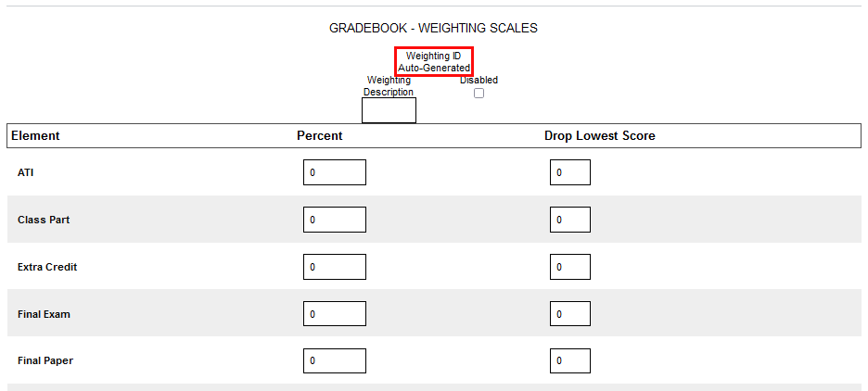Click the Weighting ID Auto-Generated text
Image resolution: width=868 pixels, height=391 pixels.
(x=433, y=62)
